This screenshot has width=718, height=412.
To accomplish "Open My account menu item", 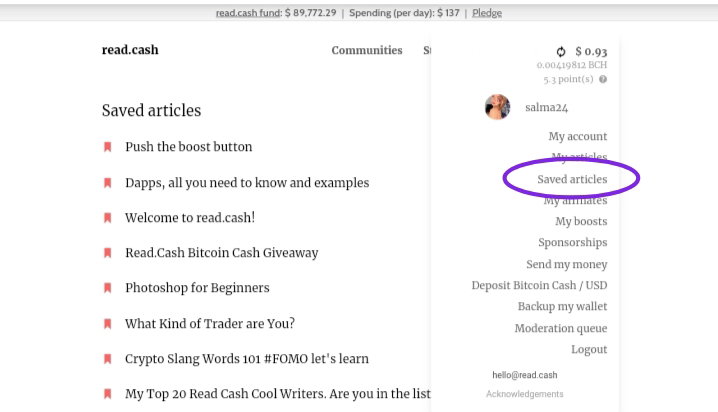I will tap(578, 136).
